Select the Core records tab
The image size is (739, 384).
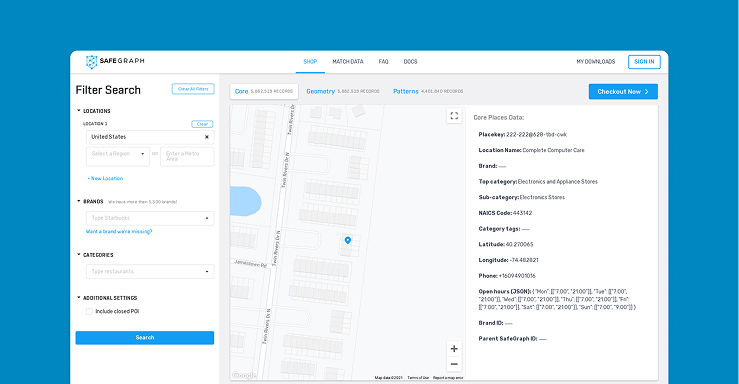(264, 91)
